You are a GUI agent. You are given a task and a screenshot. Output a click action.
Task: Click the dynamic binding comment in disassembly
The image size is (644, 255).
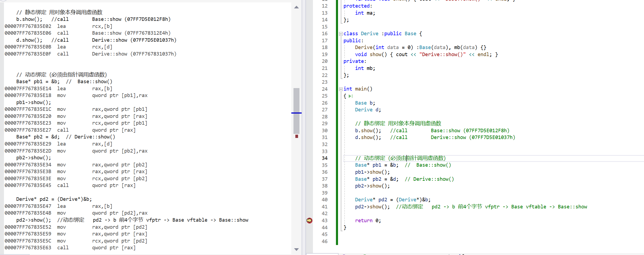(62, 75)
